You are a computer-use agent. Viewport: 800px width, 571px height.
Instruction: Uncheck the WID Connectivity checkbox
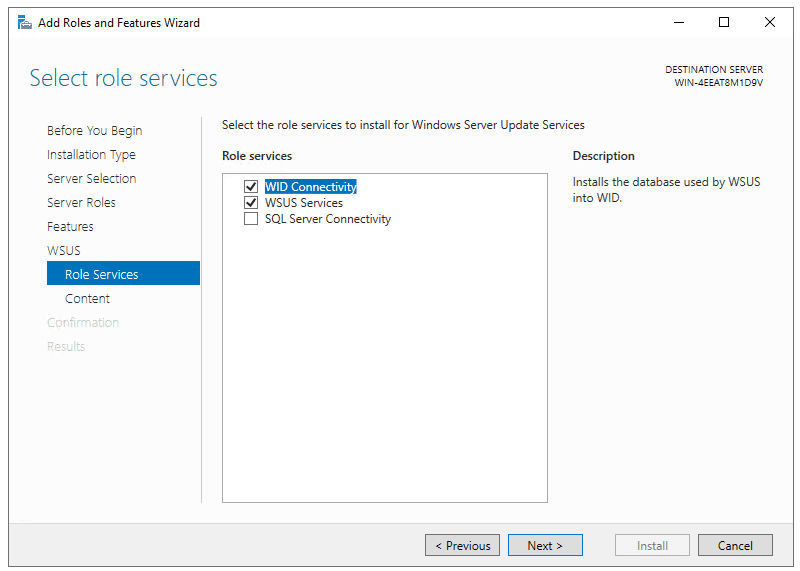pos(251,187)
